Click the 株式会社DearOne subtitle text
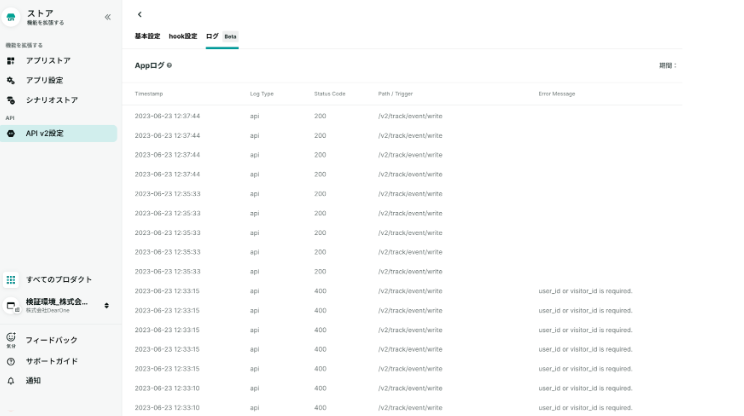This screenshot has width=744, height=416. 47,310
